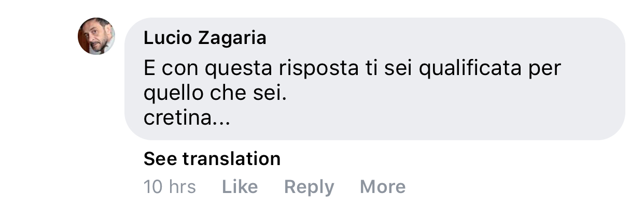644x208 pixels.
Task: Translate the Italian comment
Action: 212,158
